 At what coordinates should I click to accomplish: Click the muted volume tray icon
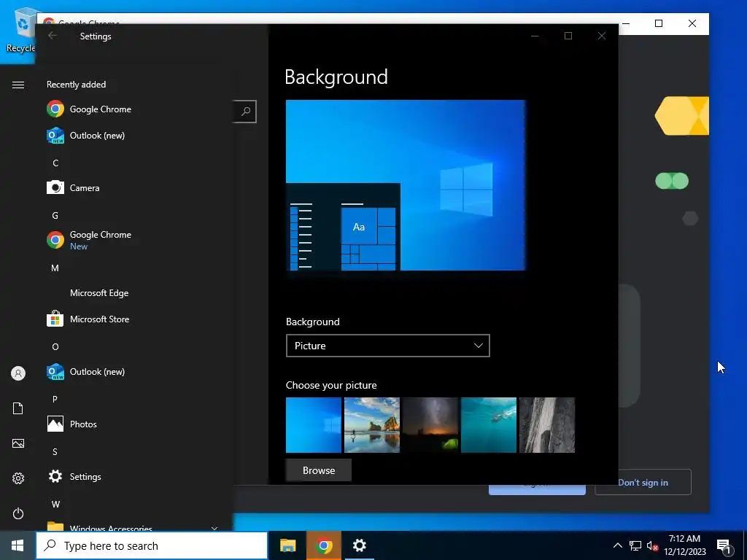(652, 545)
